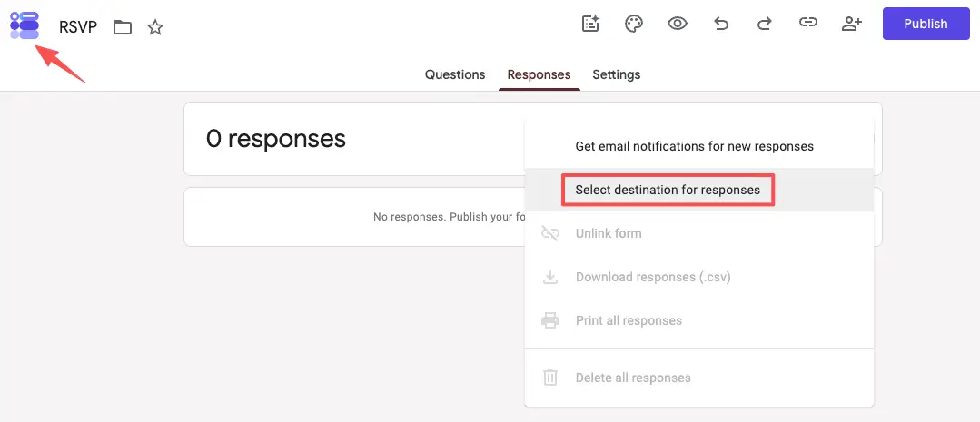
Task: Customize theme with palette icon
Action: (x=634, y=24)
